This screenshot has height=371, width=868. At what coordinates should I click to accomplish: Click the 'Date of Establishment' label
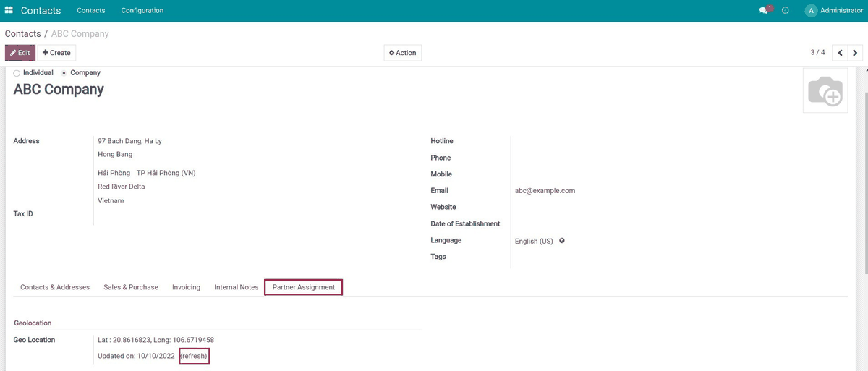click(x=465, y=224)
